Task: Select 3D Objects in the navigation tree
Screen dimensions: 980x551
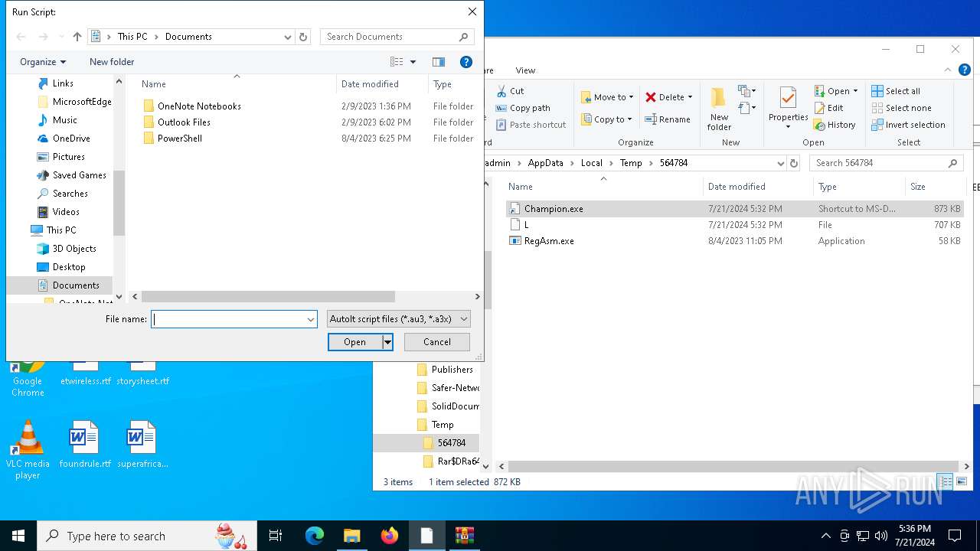Action: click(74, 249)
